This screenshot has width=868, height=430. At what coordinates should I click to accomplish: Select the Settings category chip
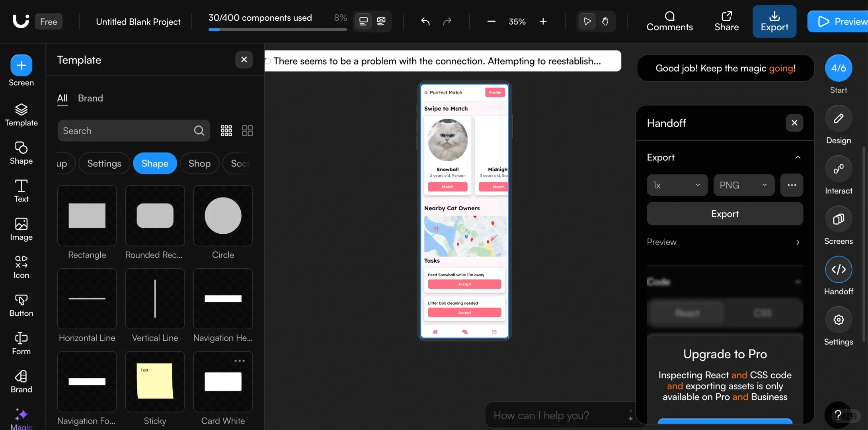pos(104,163)
